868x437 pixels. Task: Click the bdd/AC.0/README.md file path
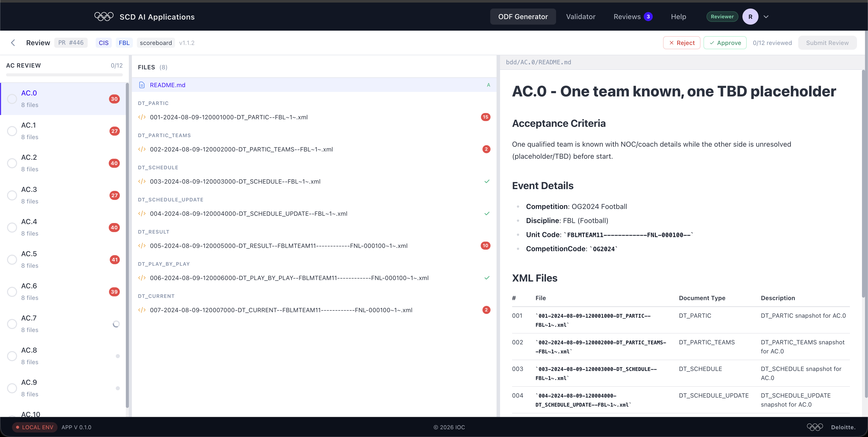coord(538,62)
